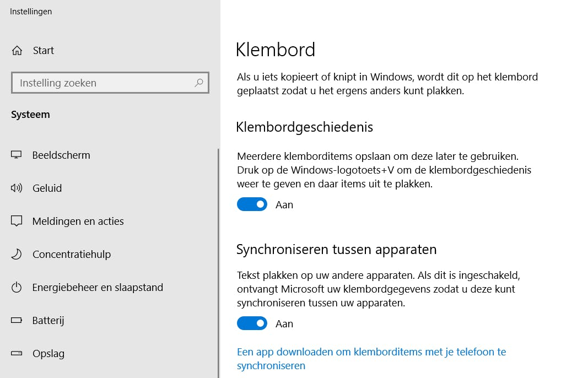Click the Opslag drive icon
The image size is (588, 378).
tap(17, 353)
